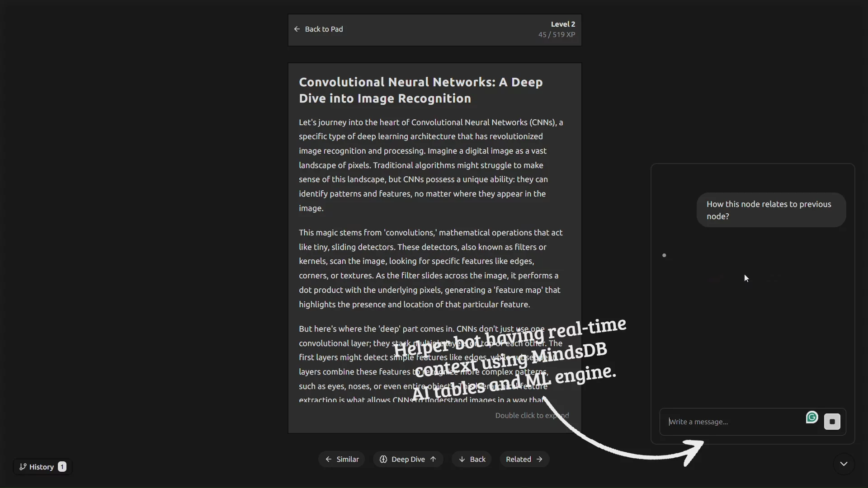
Task: Click the article title heading
Action: (x=420, y=90)
